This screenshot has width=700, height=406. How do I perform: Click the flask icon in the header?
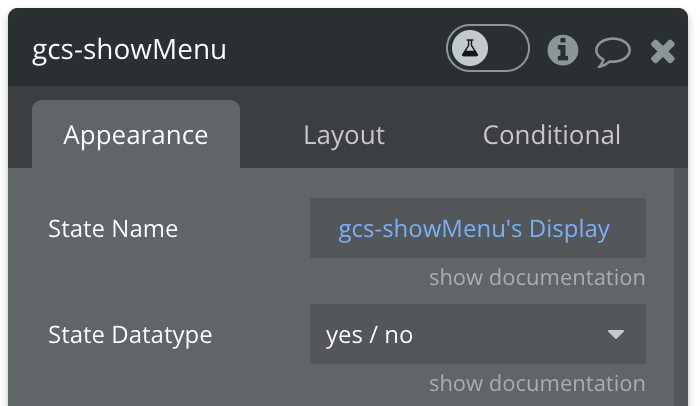click(x=469, y=48)
